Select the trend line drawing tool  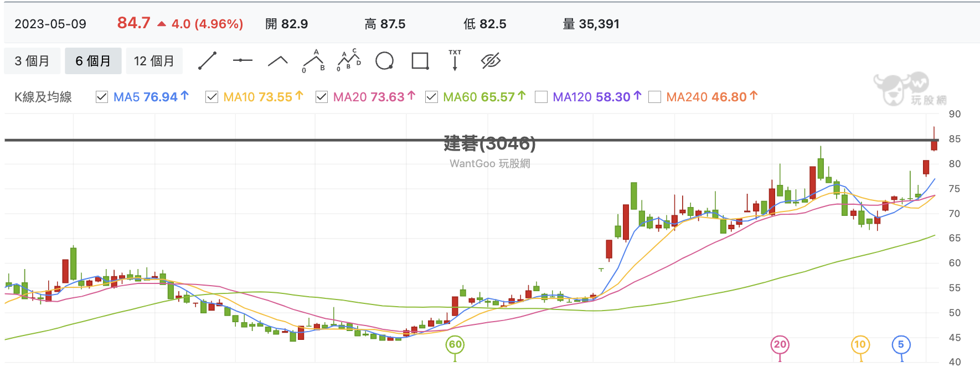tap(207, 61)
